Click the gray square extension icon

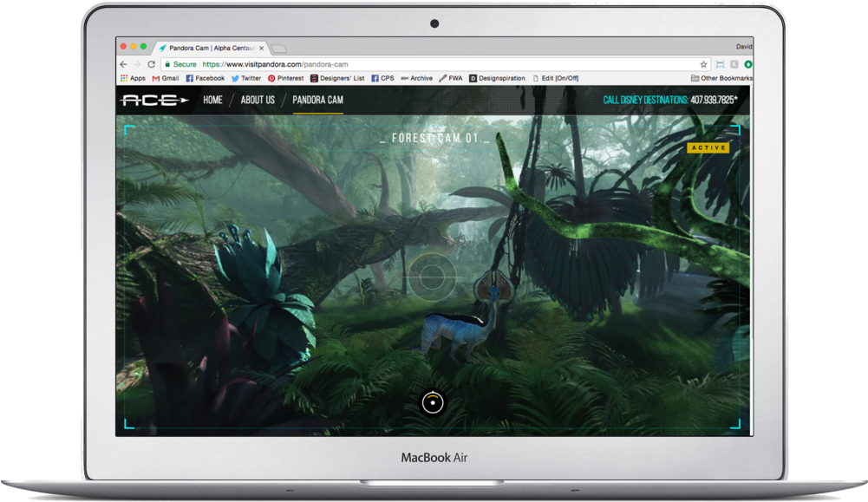pyautogui.click(x=734, y=64)
